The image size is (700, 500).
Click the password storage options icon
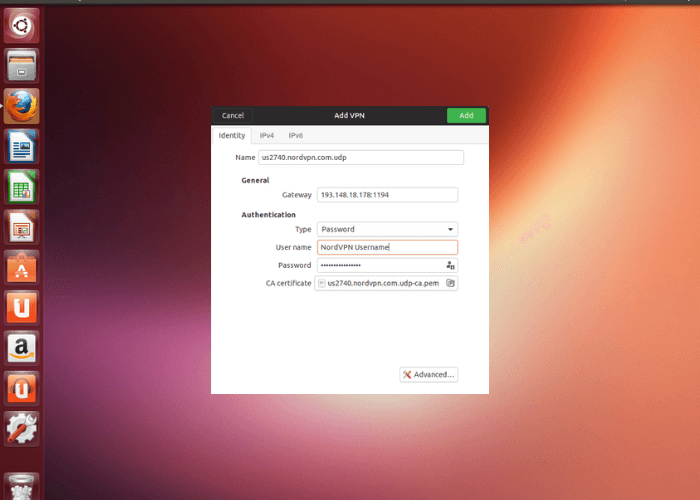coord(450,265)
